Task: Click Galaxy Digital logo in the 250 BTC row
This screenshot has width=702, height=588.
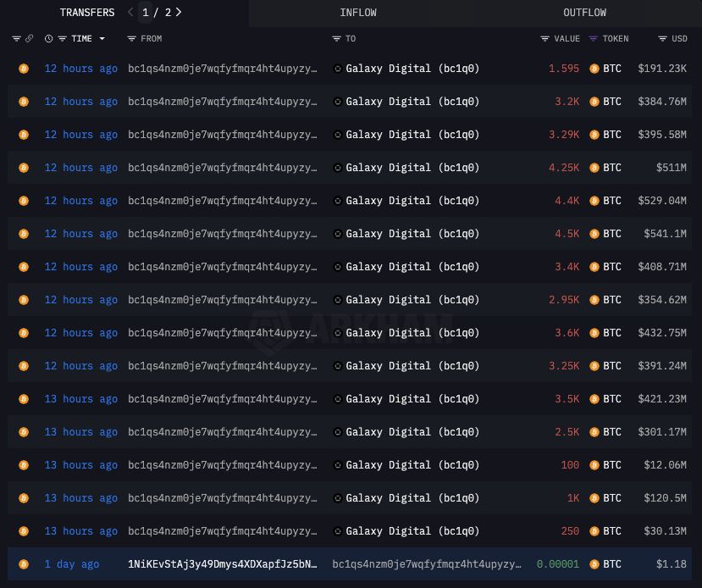Action: 338,531
